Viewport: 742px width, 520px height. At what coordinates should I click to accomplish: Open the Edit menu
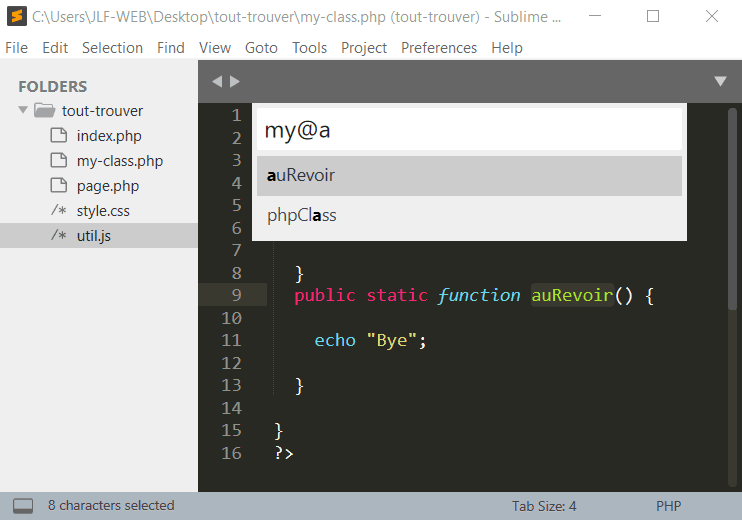click(55, 48)
